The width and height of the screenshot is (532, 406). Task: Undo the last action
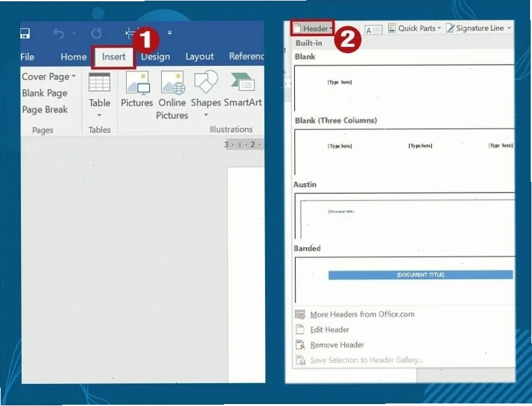pyautogui.click(x=59, y=34)
